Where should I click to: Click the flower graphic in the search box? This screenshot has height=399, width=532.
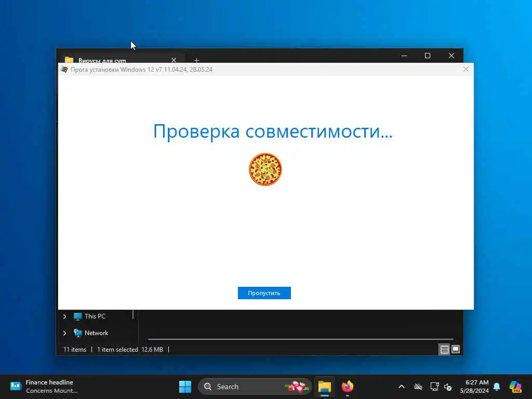point(297,387)
